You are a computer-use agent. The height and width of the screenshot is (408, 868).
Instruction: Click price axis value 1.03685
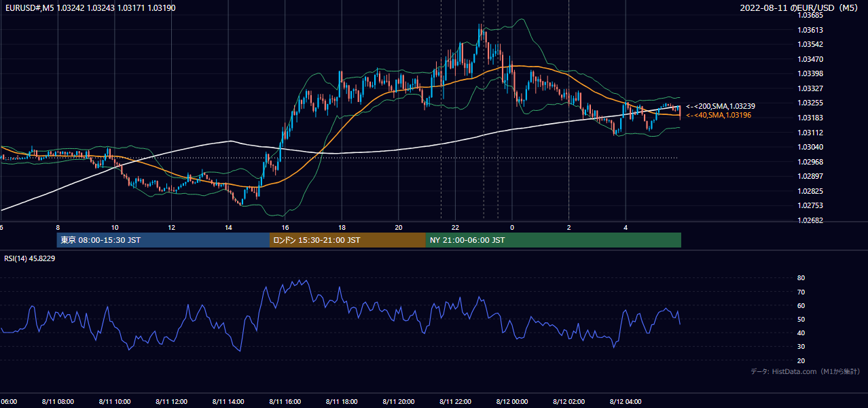point(811,15)
